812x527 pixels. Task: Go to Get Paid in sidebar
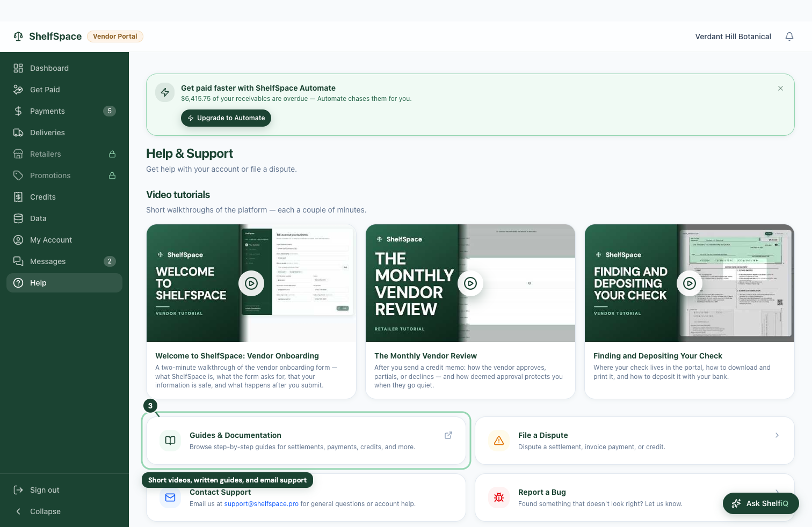[x=64, y=90]
